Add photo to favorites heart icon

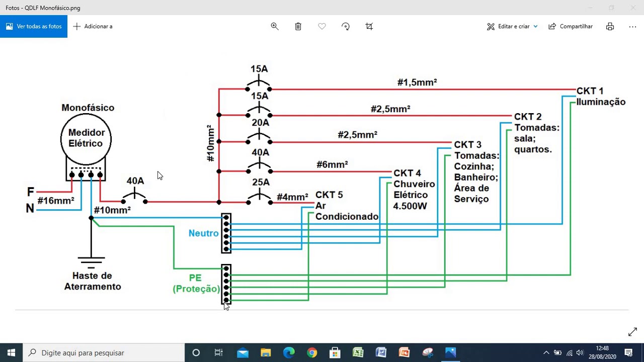pyautogui.click(x=322, y=26)
